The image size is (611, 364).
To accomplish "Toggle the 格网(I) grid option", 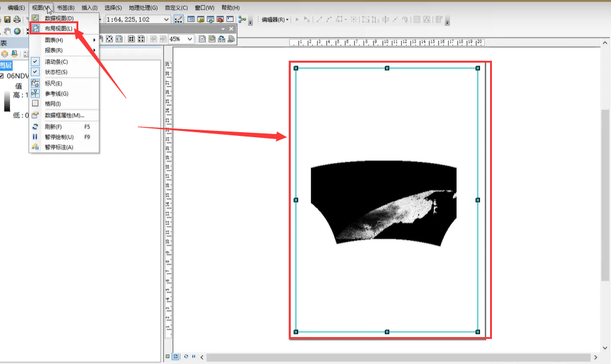I will click(65, 103).
